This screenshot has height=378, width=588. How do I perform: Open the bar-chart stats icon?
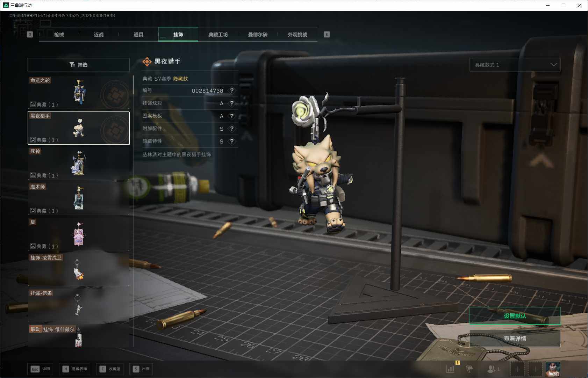tap(450, 369)
